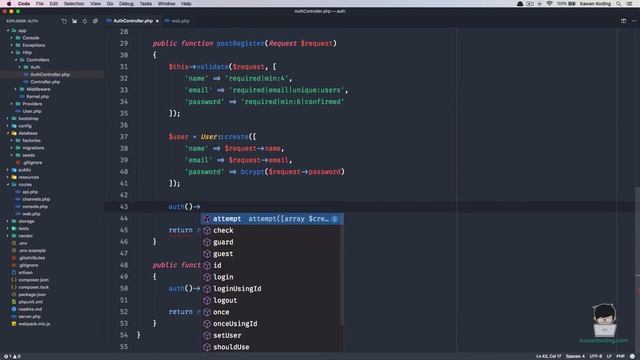Open macOS Notification Center icon
Screen dimensions: 640x360
629,4
